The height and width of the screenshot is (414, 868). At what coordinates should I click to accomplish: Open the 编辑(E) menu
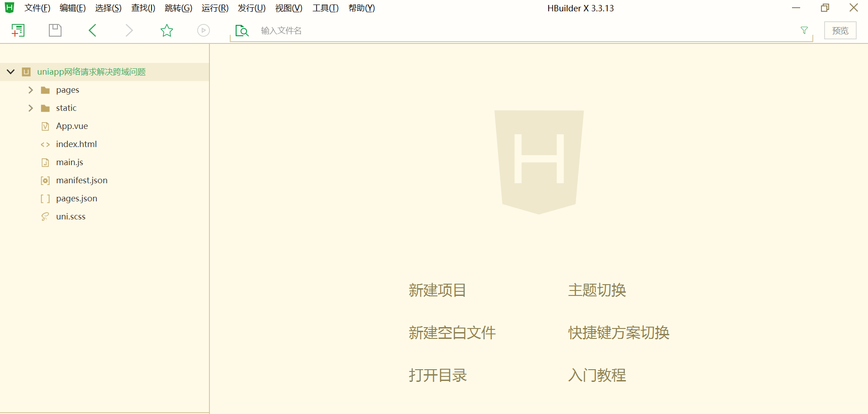pos(72,8)
